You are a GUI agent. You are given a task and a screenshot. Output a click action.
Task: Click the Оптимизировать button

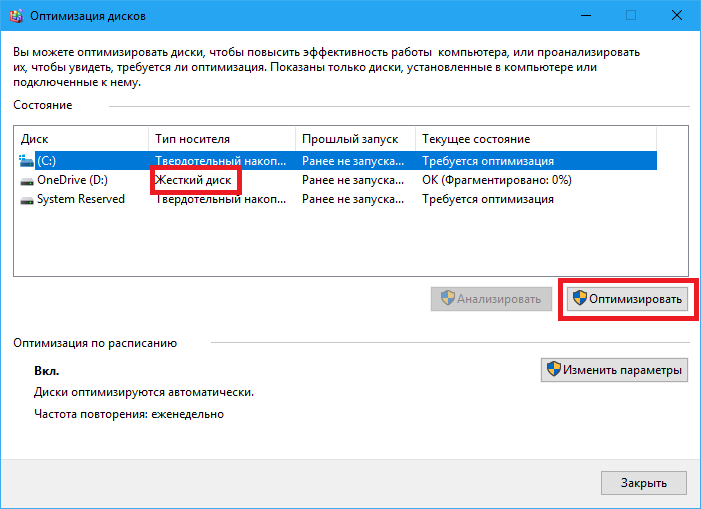point(627,299)
